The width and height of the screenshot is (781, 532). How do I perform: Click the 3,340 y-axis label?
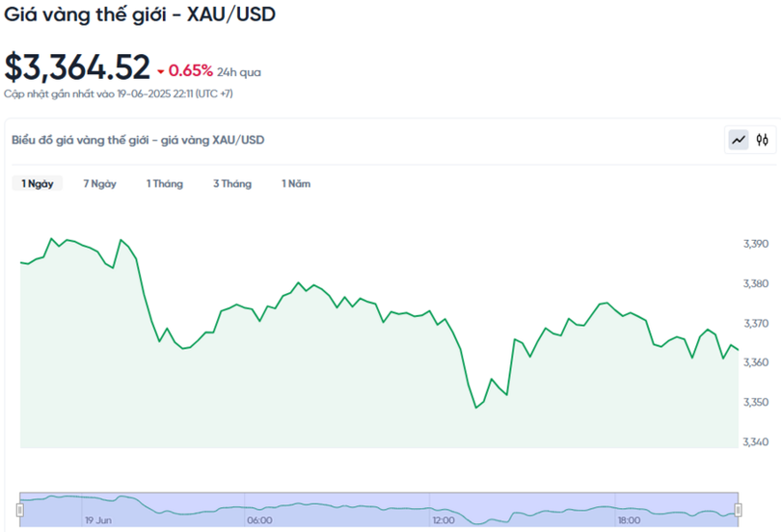click(756, 442)
